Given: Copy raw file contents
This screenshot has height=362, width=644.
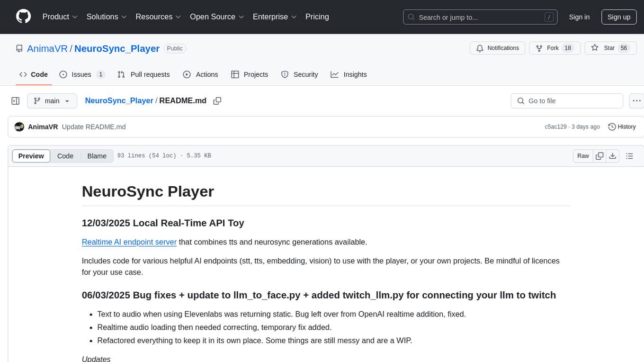Looking at the screenshot, I should 599,156.
